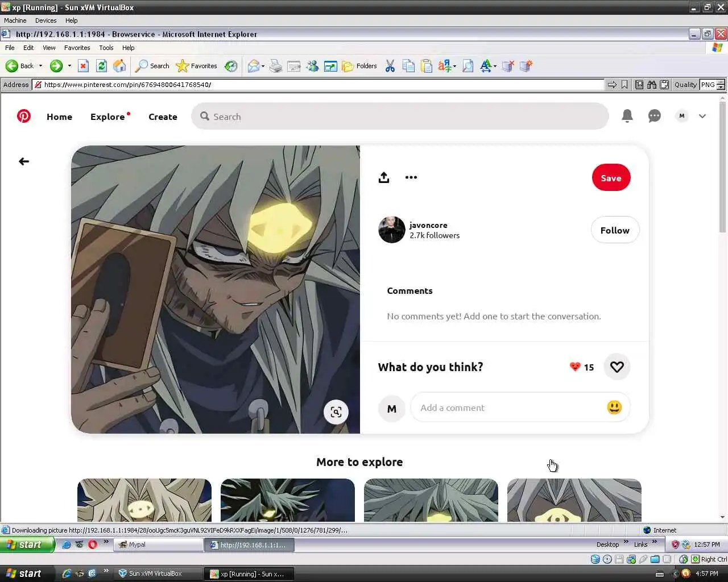
Task: Go to the IE Home page icon
Action: pos(119,66)
